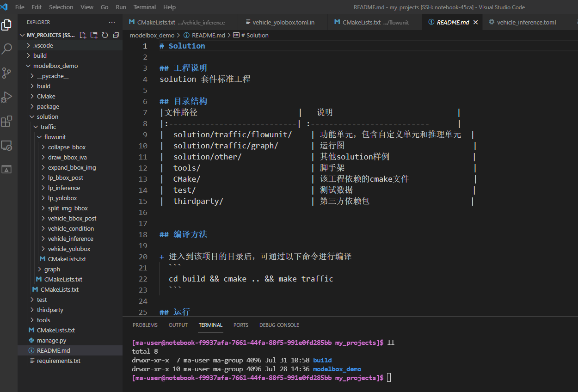Open the Terminal menu in menu bar
The width and height of the screenshot is (578, 392).
[144, 7]
